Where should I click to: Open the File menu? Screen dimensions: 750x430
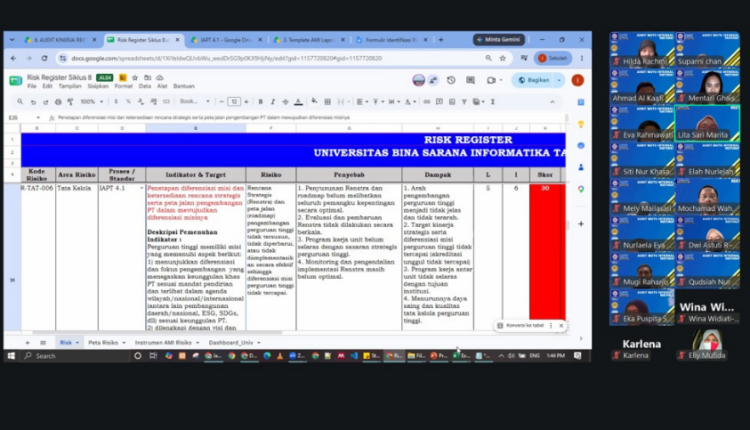pos(32,86)
